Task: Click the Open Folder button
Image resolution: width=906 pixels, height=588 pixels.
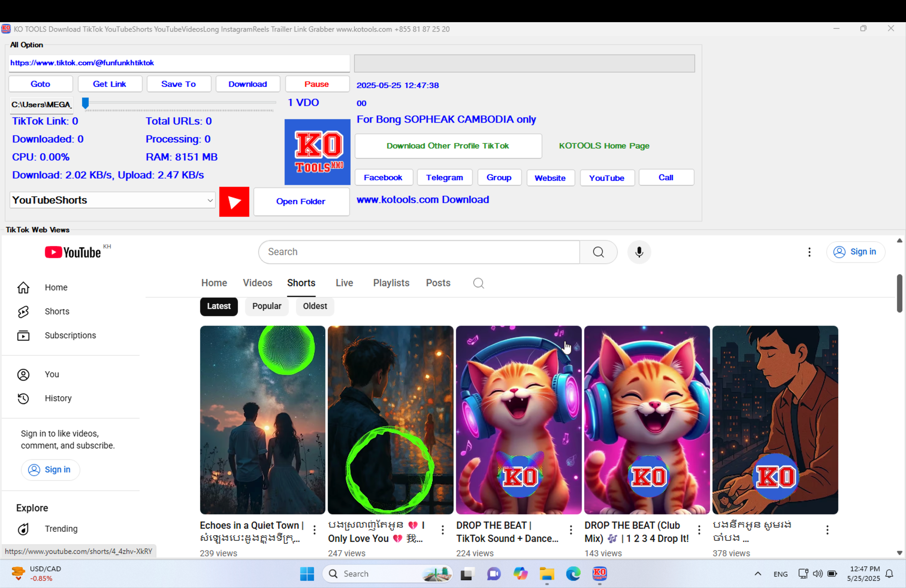Action: pos(301,201)
